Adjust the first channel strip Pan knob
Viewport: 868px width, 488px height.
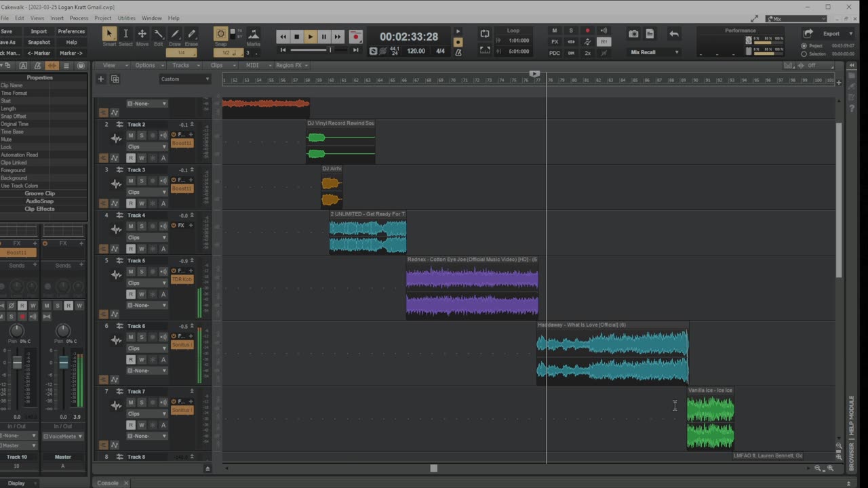coord(16,331)
